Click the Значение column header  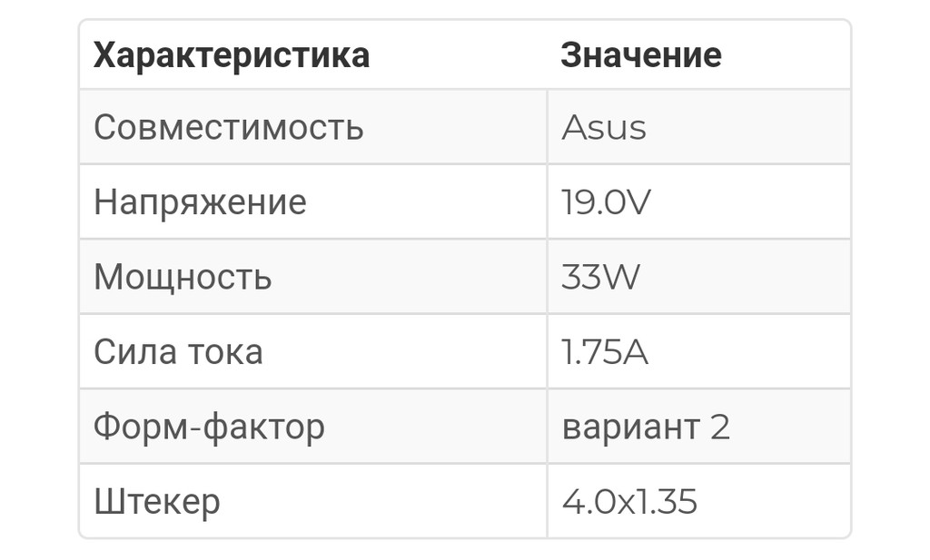pos(640,55)
